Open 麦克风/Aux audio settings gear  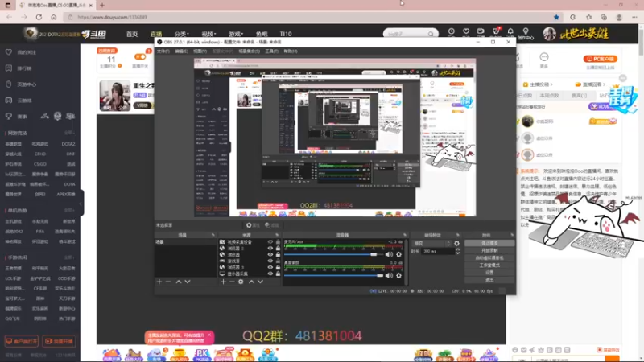pyautogui.click(x=398, y=254)
